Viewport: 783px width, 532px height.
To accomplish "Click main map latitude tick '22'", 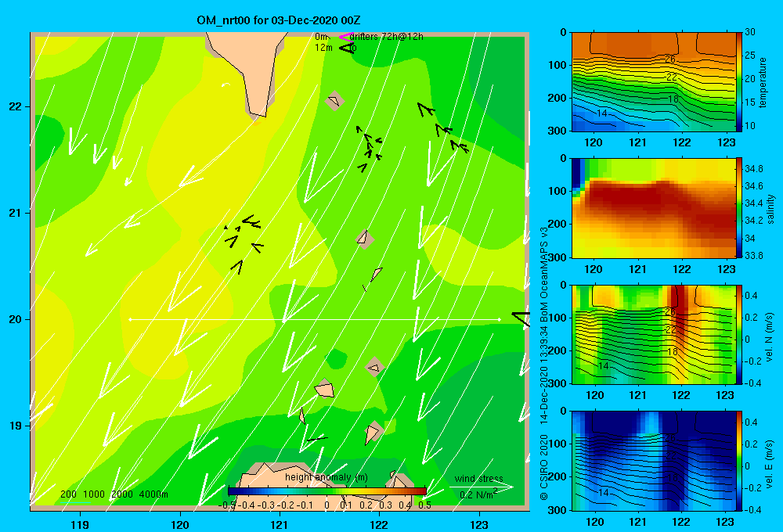I will [16, 107].
